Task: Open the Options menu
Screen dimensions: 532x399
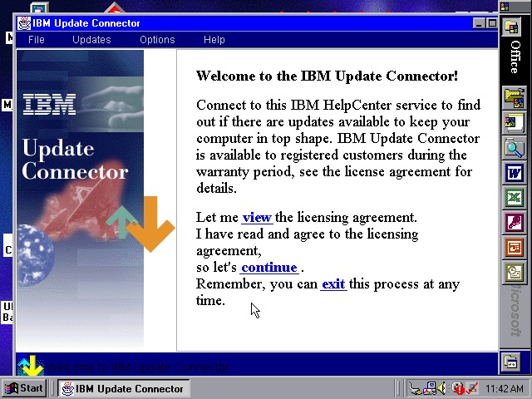Action: pos(157,39)
